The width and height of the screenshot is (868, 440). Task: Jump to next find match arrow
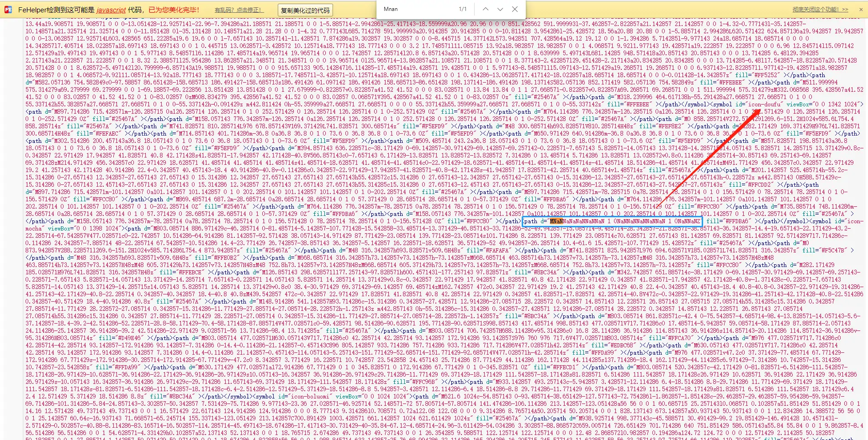[x=500, y=9]
